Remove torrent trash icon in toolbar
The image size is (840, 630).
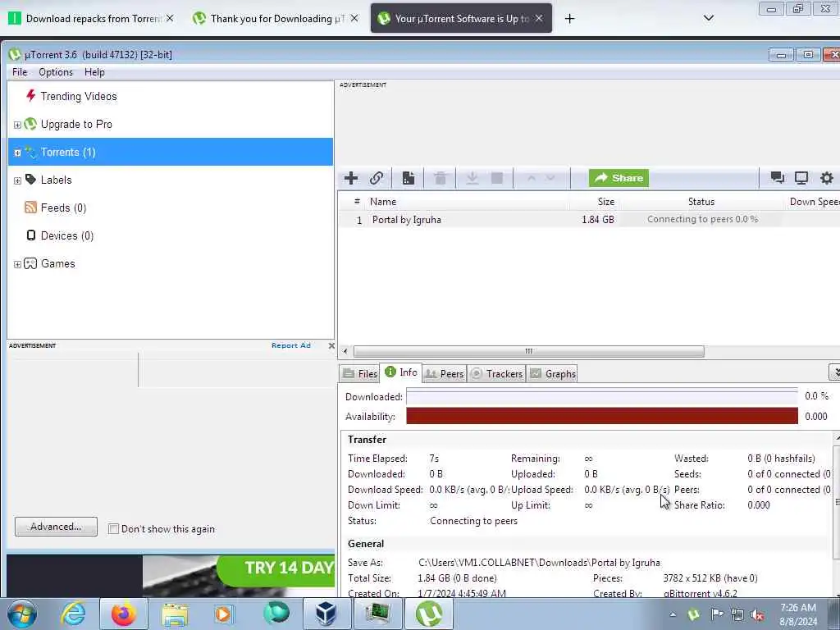coord(441,178)
